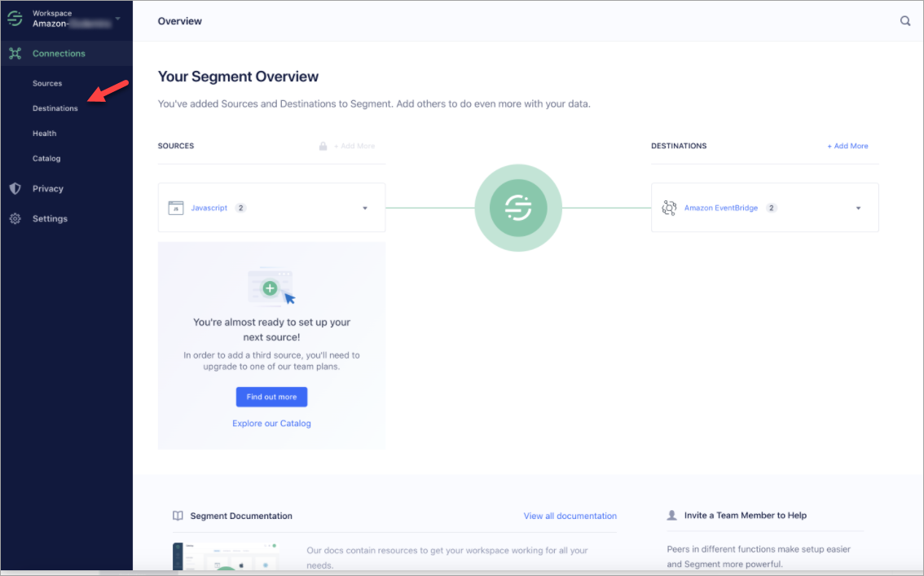This screenshot has height=576, width=924.
Task: Click Add More under Destinations
Action: click(847, 145)
